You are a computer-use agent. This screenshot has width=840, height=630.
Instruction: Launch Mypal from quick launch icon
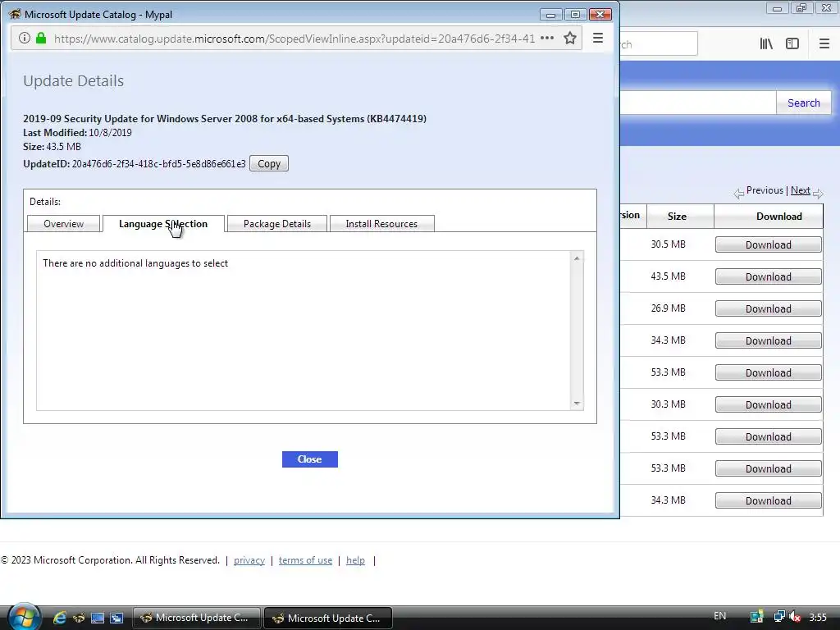click(x=79, y=619)
